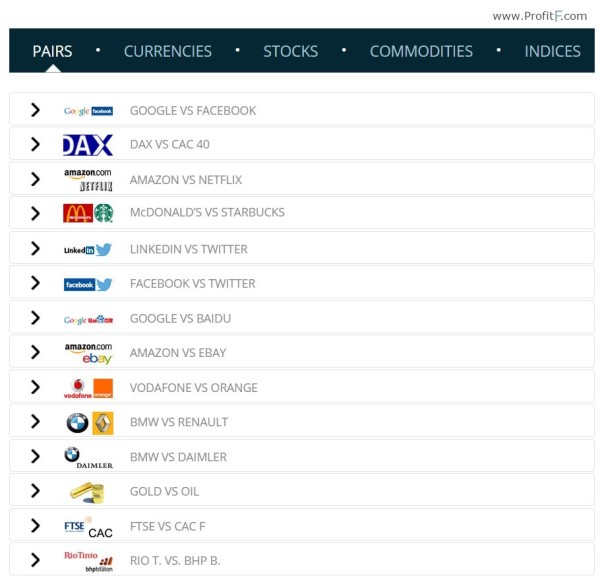Select the AMAZON VS EBAY text
This screenshot has height=582, width=600.
click(178, 353)
